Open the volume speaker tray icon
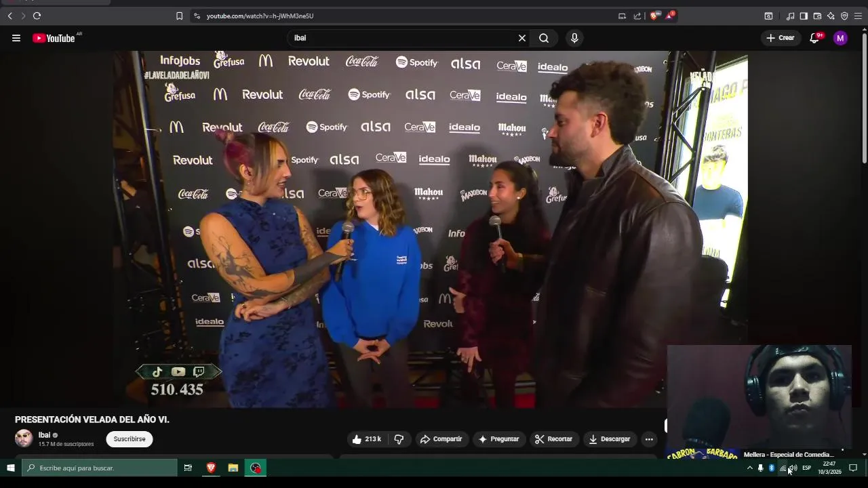Image resolution: width=868 pixels, height=488 pixels. 793,468
